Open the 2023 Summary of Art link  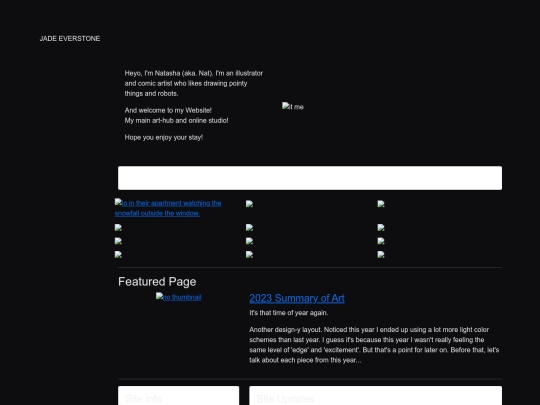click(297, 298)
